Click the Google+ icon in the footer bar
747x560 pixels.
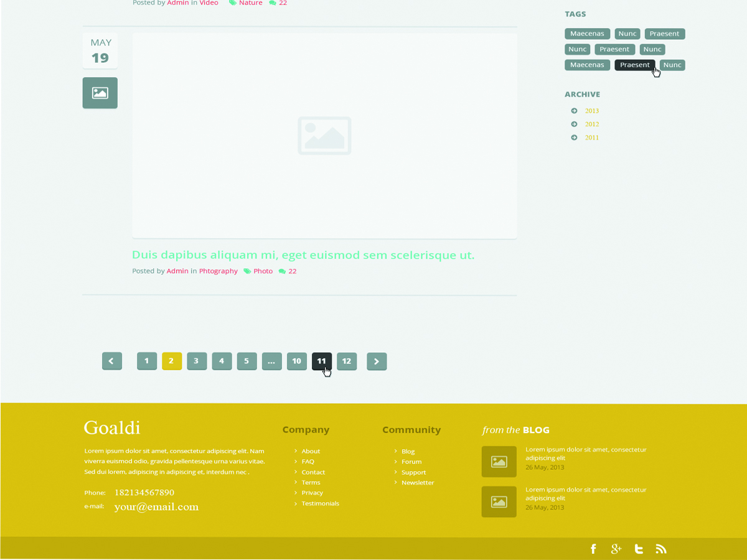616,549
